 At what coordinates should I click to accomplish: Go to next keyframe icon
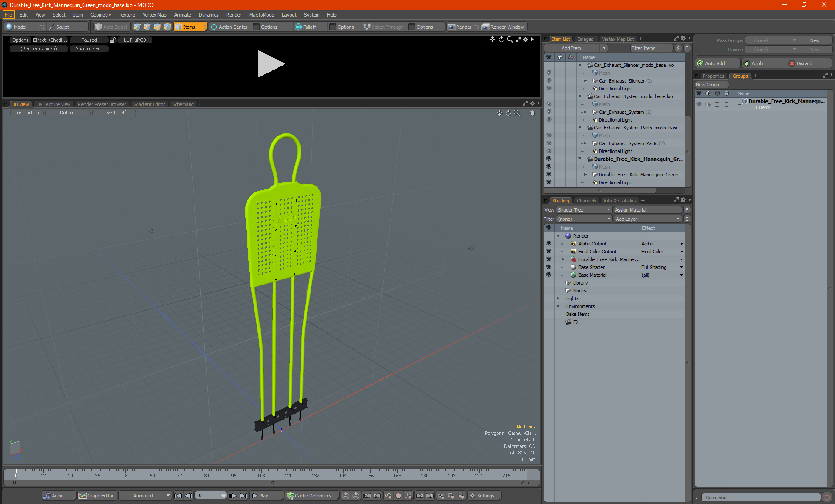(420, 496)
